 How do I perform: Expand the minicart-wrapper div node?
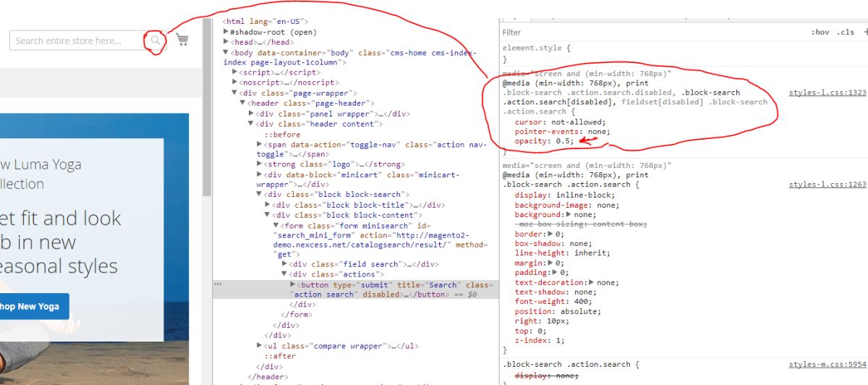click(x=259, y=174)
